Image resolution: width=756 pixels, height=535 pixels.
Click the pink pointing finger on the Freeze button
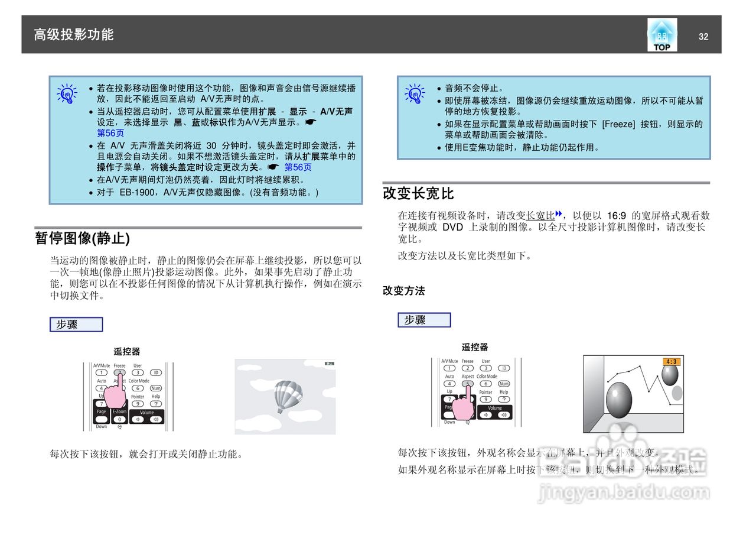click(115, 391)
